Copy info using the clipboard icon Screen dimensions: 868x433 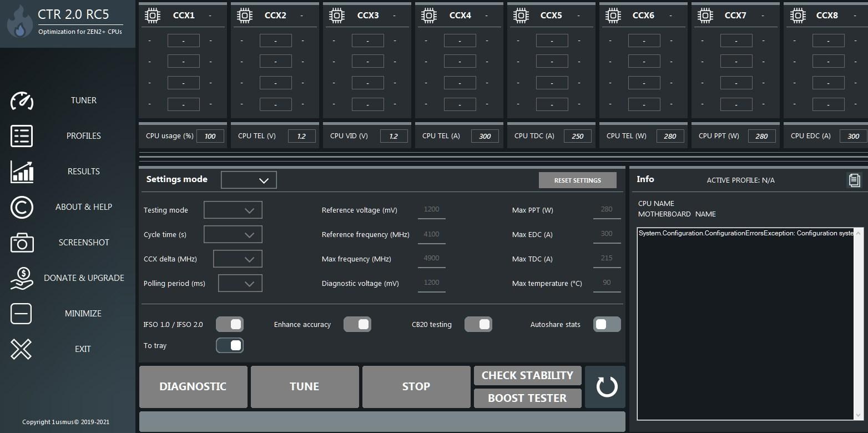(854, 180)
